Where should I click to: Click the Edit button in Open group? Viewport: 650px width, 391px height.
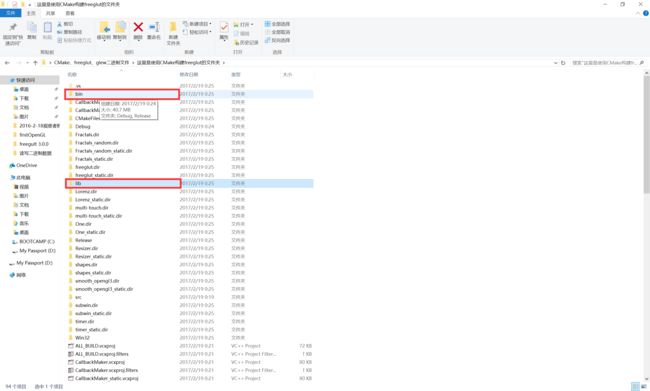[242, 34]
